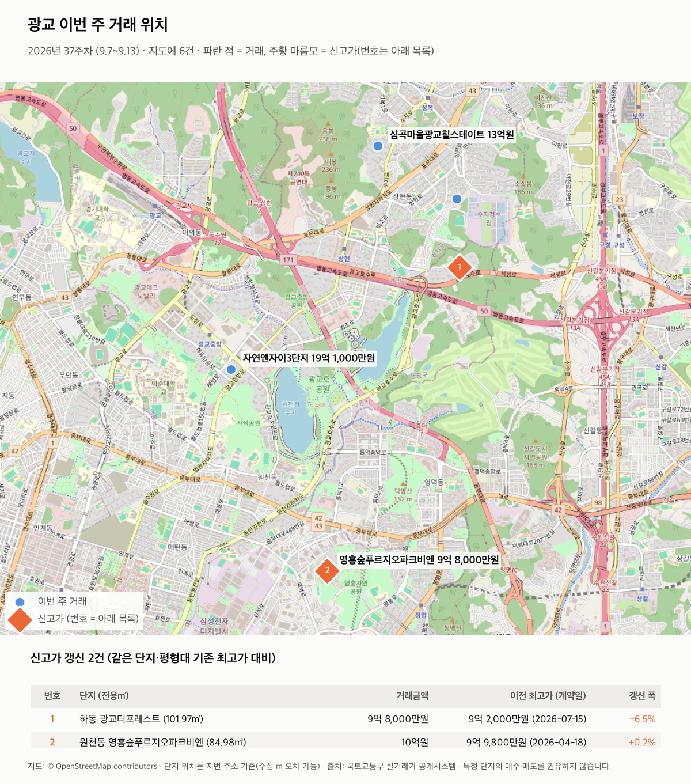Viewport: 691px width, 784px height.
Task: Click the "아주대학교" label on the map
Action: pos(163,387)
